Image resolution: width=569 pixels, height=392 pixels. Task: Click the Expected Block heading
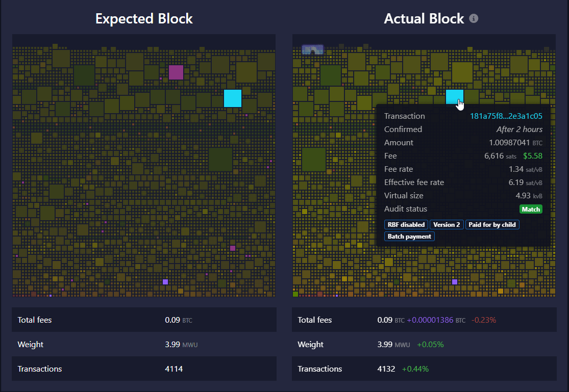click(144, 19)
